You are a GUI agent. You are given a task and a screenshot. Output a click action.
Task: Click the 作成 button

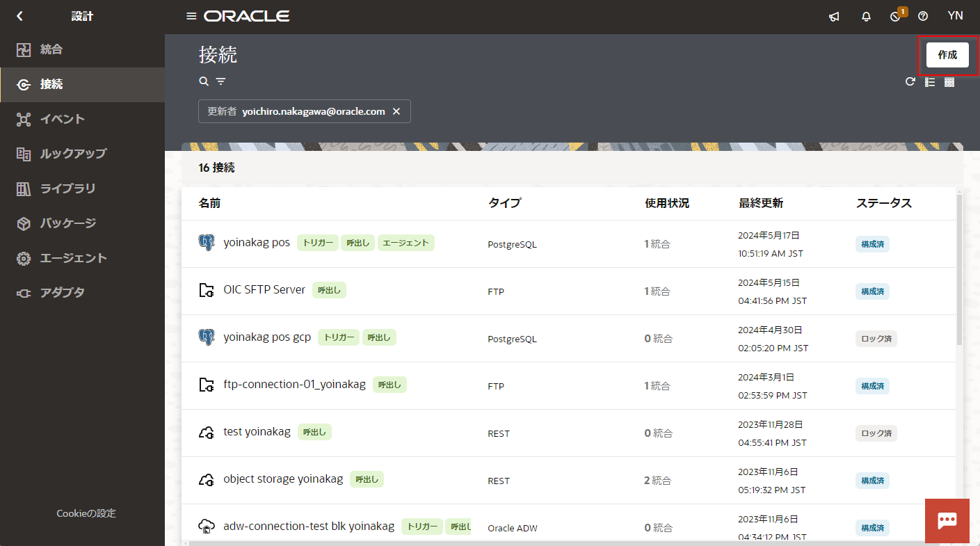point(947,55)
